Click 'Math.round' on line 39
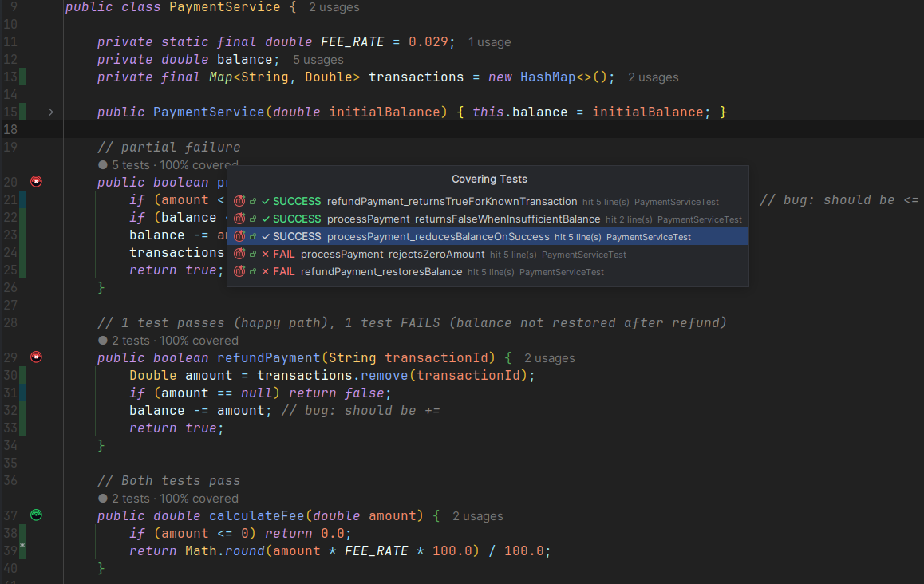The width and height of the screenshot is (924, 584). pos(224,551)
